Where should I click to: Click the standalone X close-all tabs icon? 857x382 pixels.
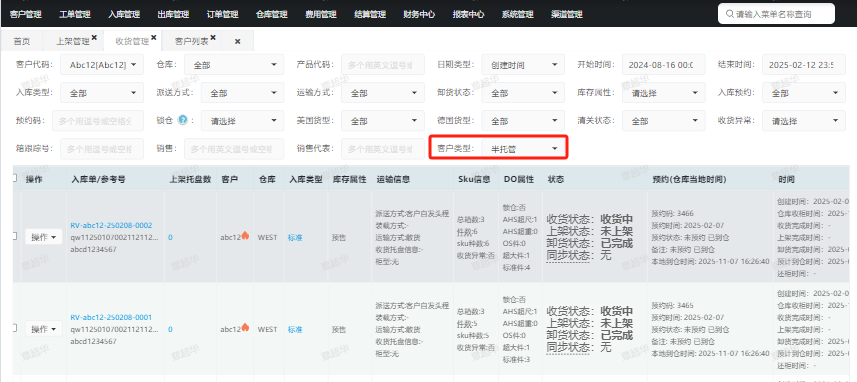(237, 42)
